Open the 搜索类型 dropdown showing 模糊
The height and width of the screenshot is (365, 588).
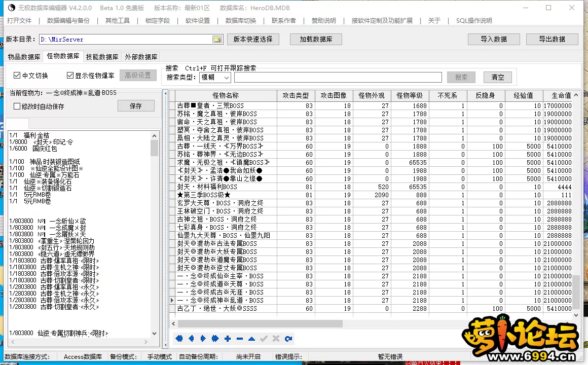[215, 77]
